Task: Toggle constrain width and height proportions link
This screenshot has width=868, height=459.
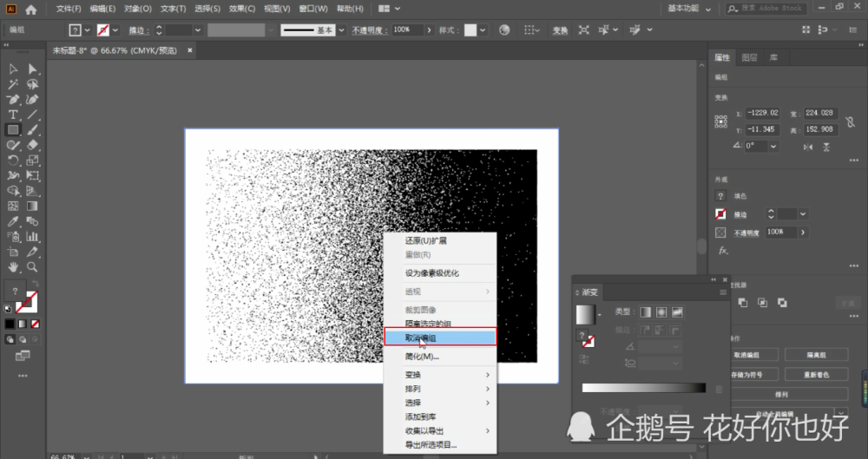Action: tap(850, 121)
